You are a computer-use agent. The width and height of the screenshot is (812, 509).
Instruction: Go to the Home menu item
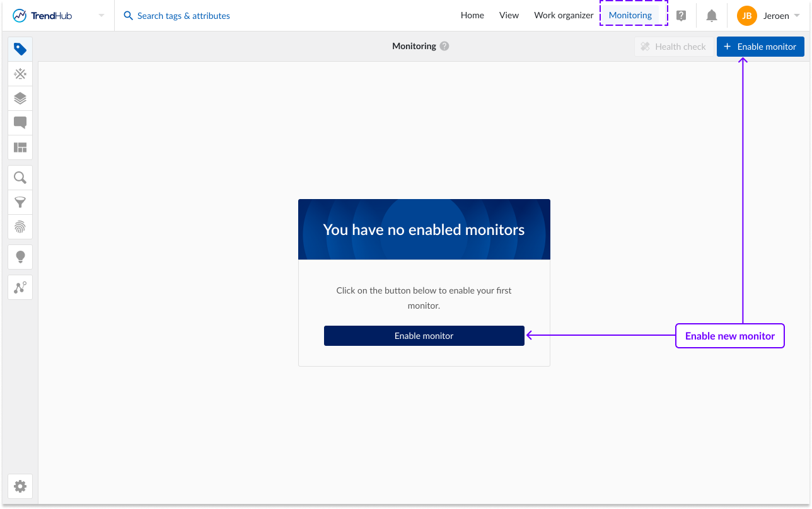[x=472, y=16]
